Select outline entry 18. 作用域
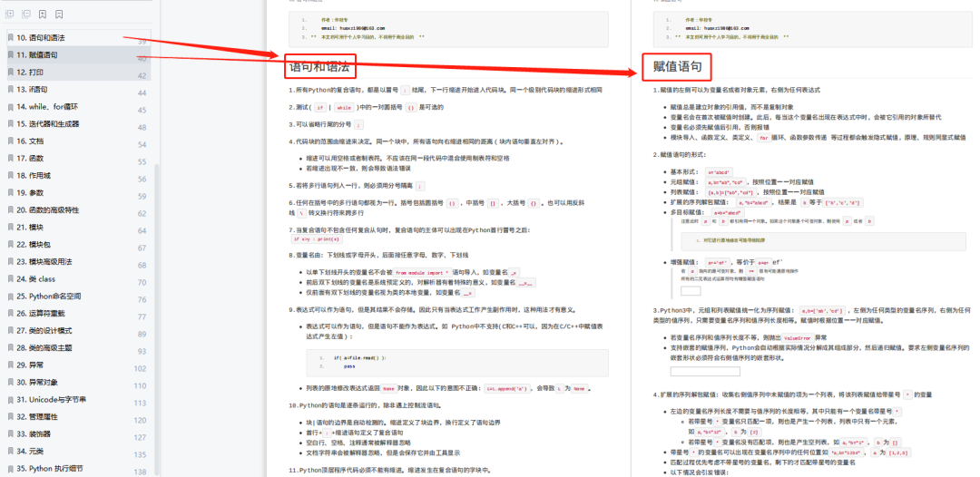Viewport: 980px width, 477px height. coord(79,175)
